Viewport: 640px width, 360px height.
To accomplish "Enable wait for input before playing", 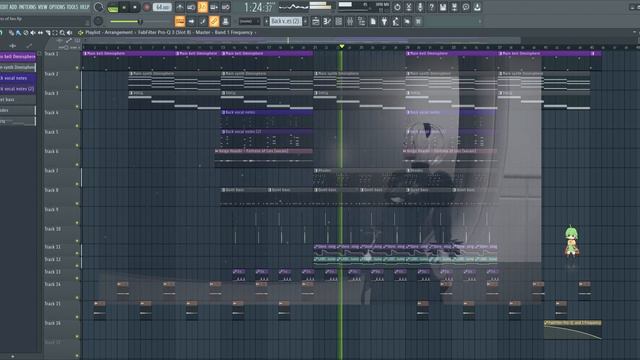I will coord(191,7).
